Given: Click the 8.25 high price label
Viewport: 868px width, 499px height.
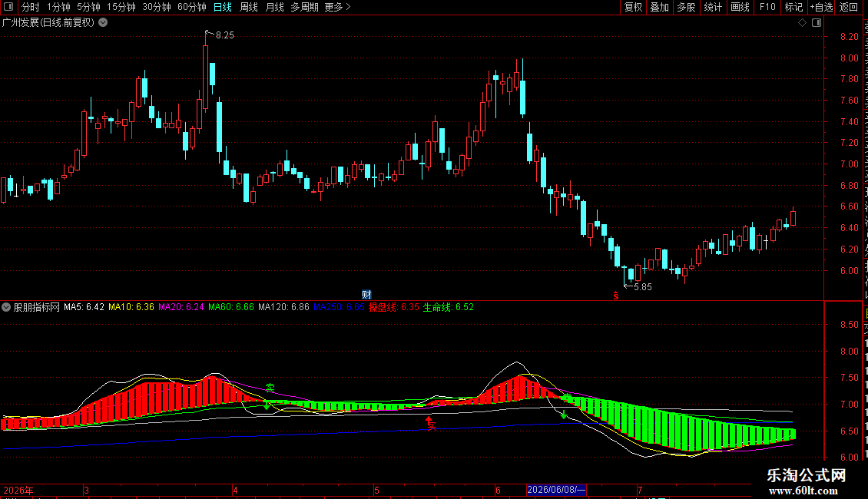Looking at the screenshot, I should click(x=225, y=35).
